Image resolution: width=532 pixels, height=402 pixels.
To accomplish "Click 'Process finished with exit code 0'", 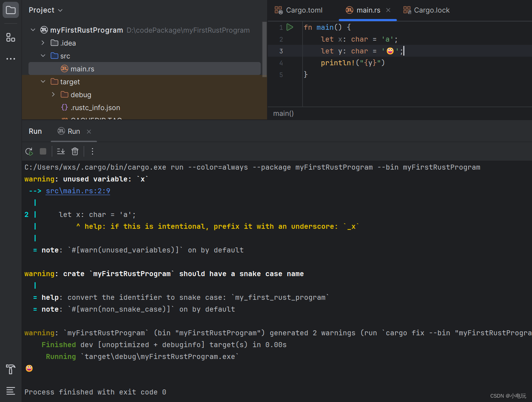I will click(95, 392).
